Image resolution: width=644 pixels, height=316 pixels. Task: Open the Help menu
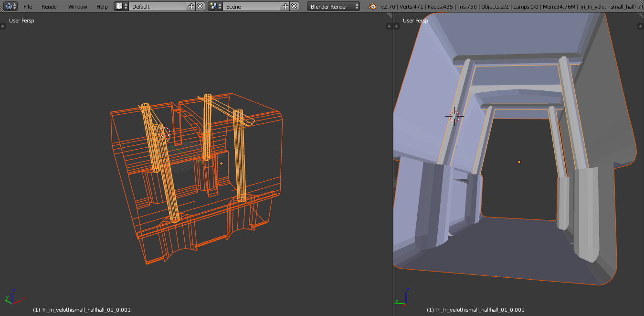(x=102, y=7)
